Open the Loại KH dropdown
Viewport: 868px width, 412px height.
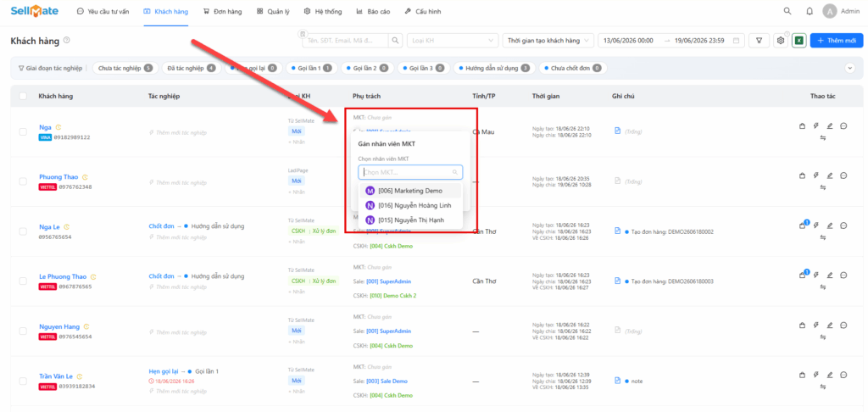click(x=453, y=41)
